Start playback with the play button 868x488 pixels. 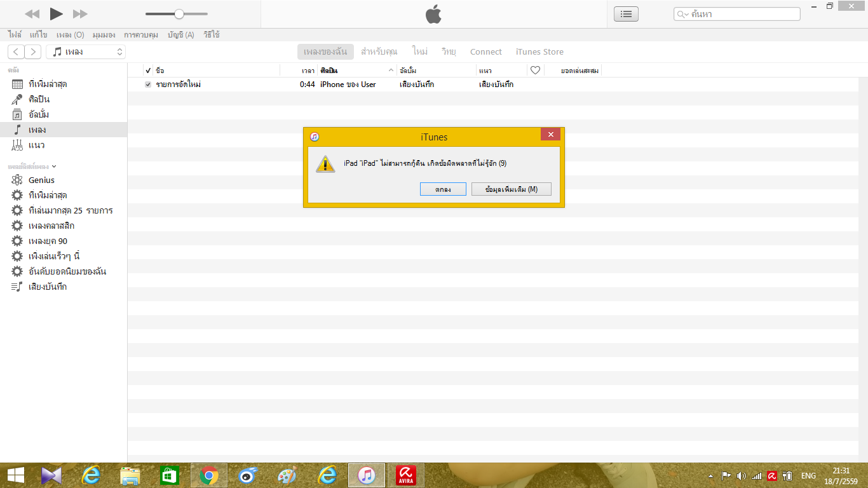[57, 13]
